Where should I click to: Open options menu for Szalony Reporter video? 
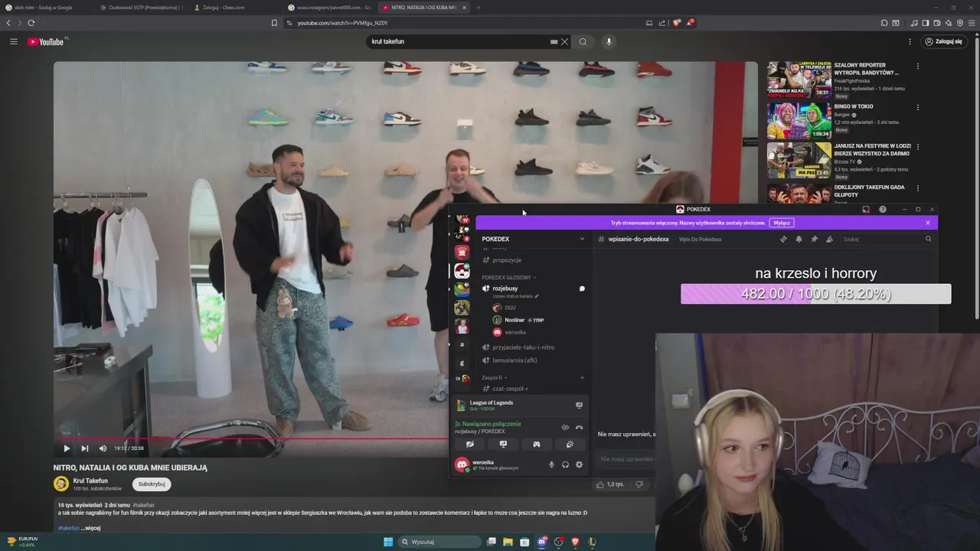coord(918,67)
